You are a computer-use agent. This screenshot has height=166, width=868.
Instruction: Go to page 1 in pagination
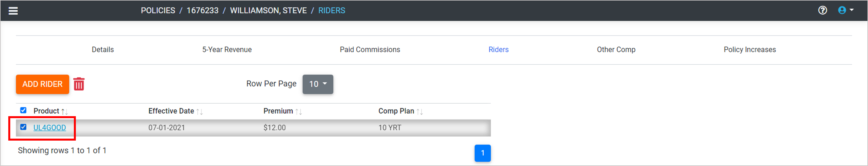click(482, 153)
